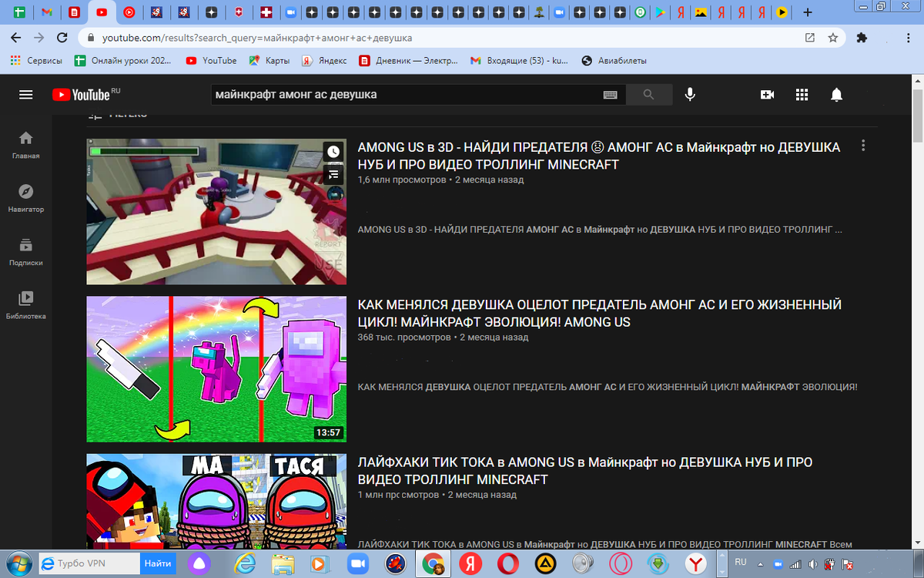Show notifications via the bell icon

click(836, 95)
